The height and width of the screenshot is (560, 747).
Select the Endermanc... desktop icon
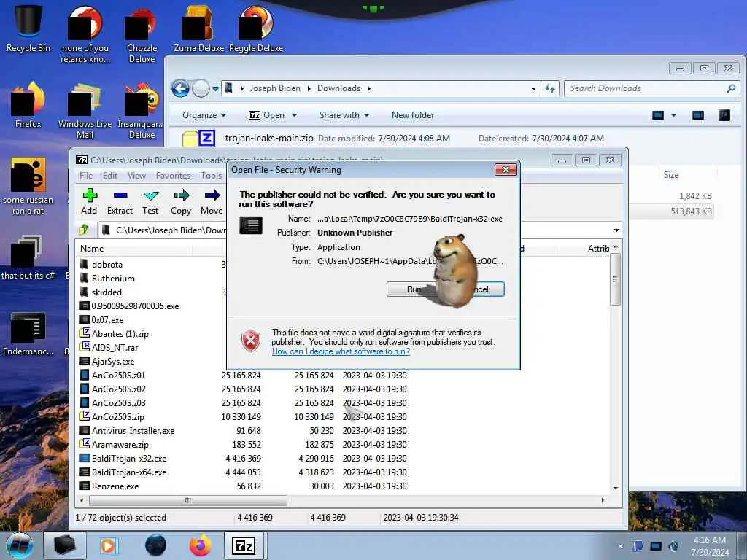(x=28, y=334)
